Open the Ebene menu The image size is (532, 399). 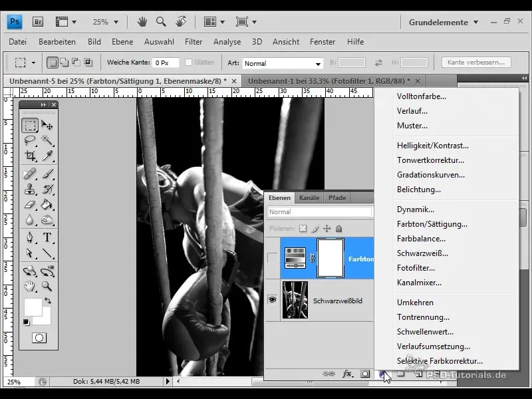pyautogui.click(x=122, y=42)
